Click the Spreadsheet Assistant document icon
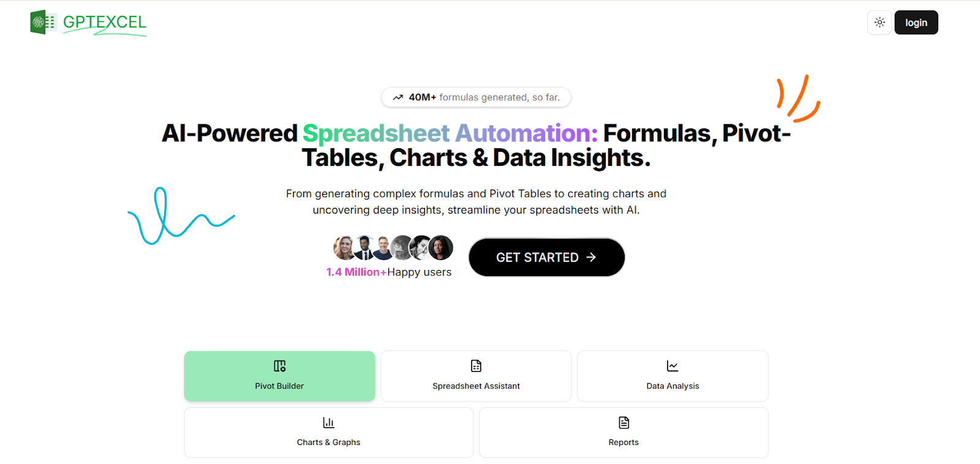The height and width of the screenshot is (464, 980). [476, 365]
